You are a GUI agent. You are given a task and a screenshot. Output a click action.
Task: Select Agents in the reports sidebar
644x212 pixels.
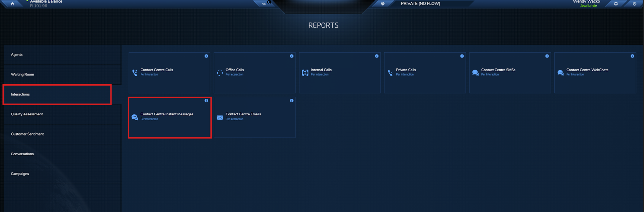click(x=62, y=55)
